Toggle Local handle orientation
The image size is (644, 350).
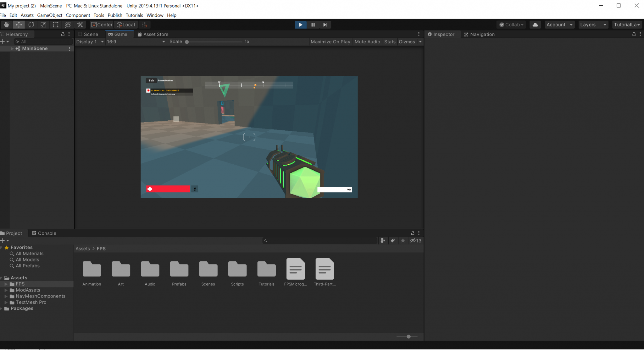point(125,25)
